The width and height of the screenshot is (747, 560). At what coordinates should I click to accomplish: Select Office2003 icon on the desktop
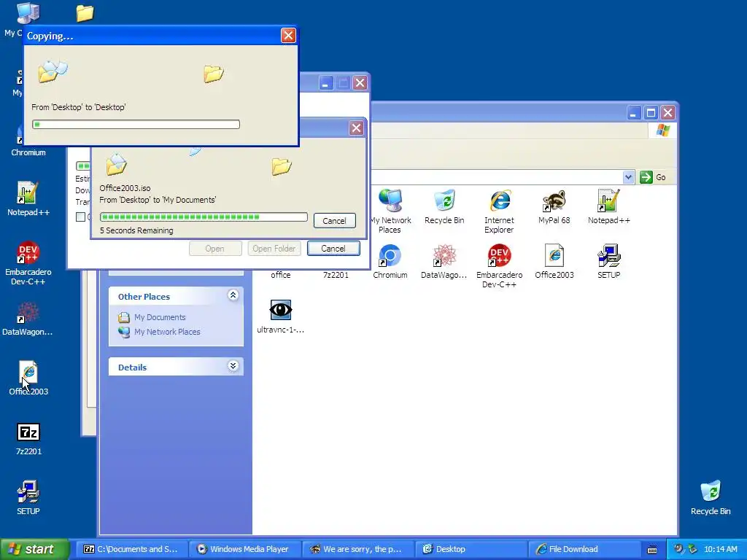point(28,378)
